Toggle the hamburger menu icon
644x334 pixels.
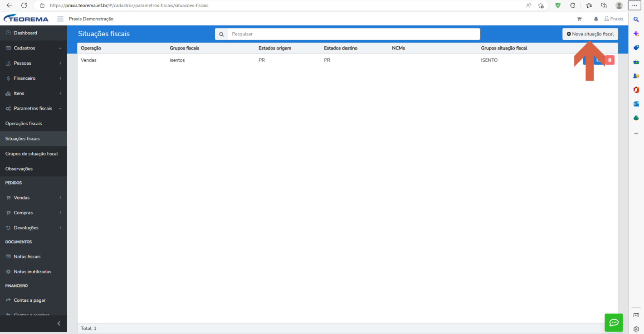pyautogui.click(x=60, y=19)
